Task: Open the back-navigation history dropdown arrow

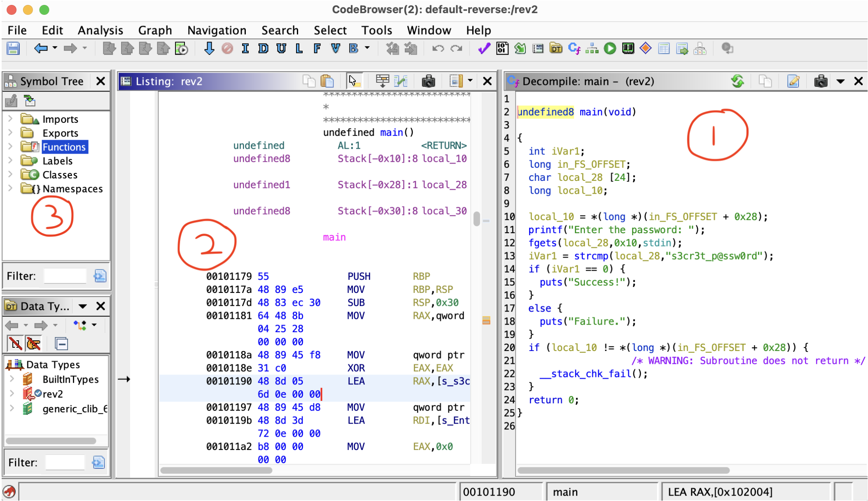Action: click(54, 49)
